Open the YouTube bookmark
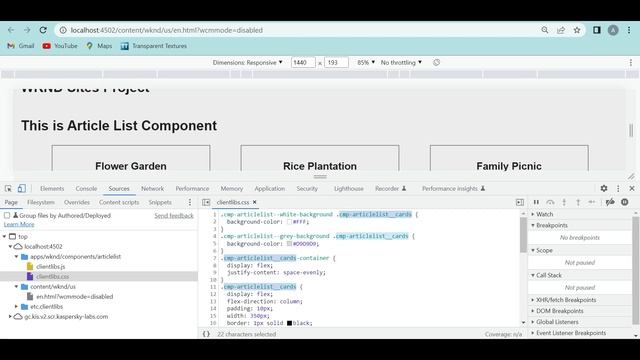 click(60, 46)
